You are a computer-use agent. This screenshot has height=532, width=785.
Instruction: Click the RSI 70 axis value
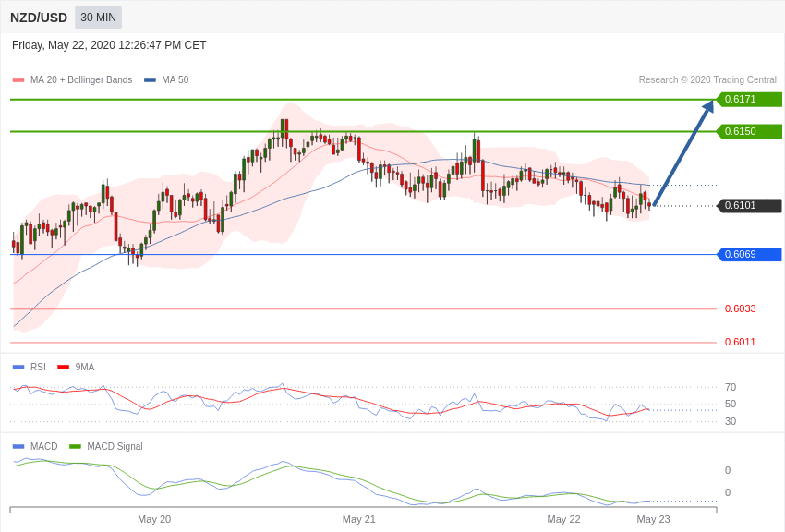pos(731,387)
